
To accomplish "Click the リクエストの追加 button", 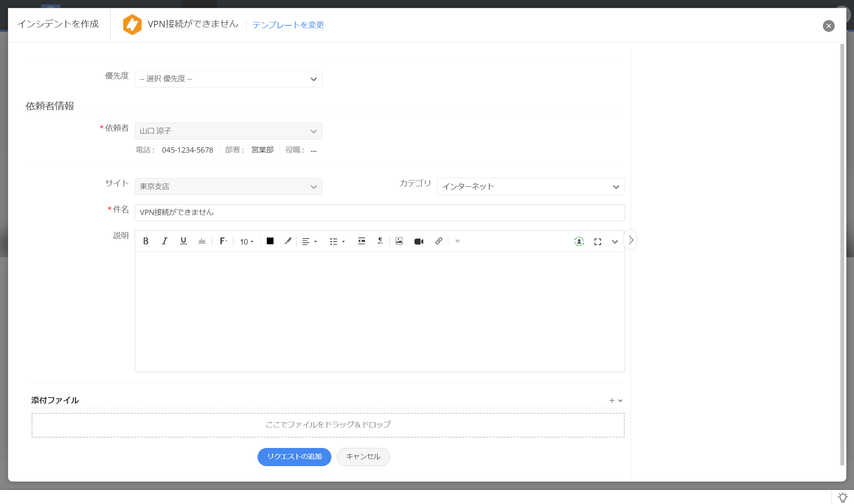I will coord(294,457).
